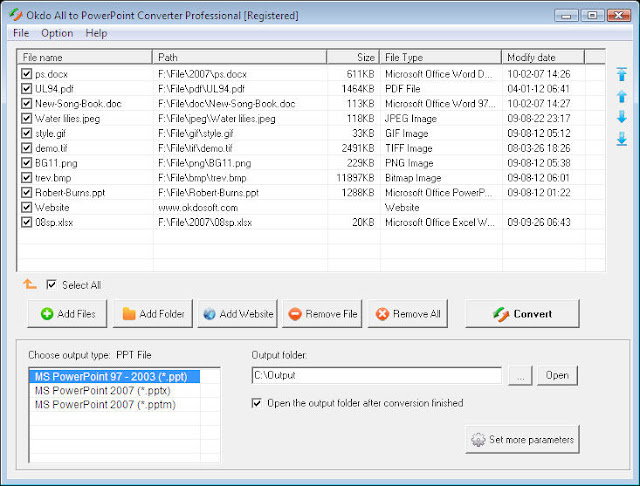Viewport: 640px width, 486px height.
Task: Uncheck the Robert-Burns.ppt checkbox
Action: (x=27, y=193)
